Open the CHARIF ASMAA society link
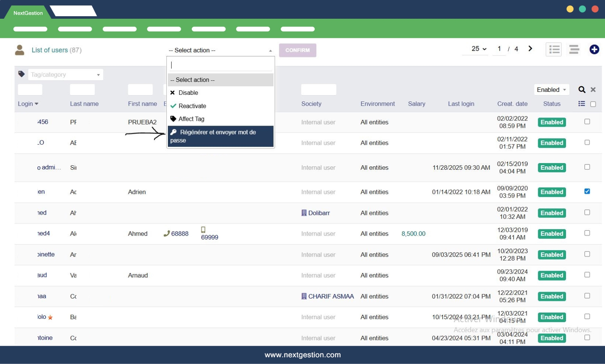Viewport: 605px width, 364px height. tap(331, 296)
